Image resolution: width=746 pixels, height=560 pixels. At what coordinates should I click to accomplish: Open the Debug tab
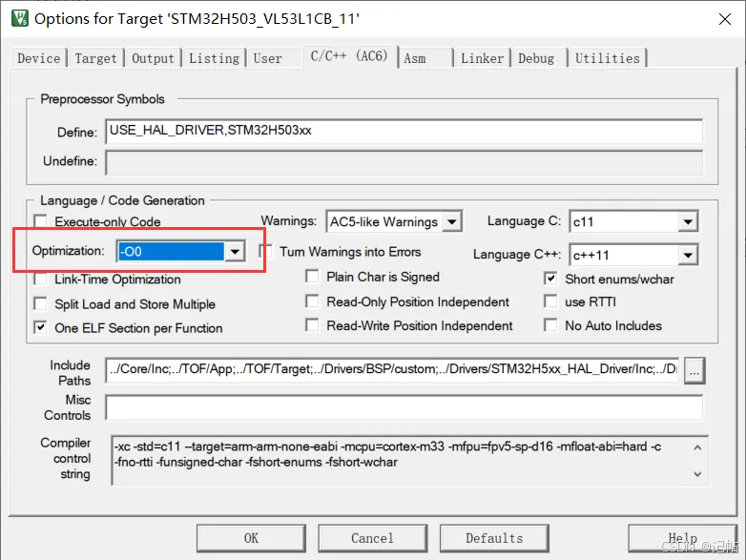click(536, 58)
